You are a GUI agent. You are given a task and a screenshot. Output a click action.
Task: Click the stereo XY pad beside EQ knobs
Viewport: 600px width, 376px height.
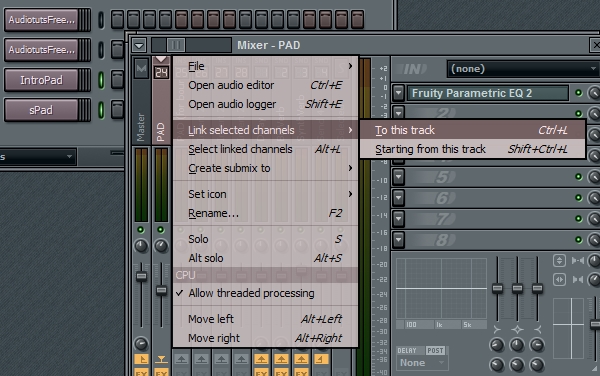pos(569,328)
